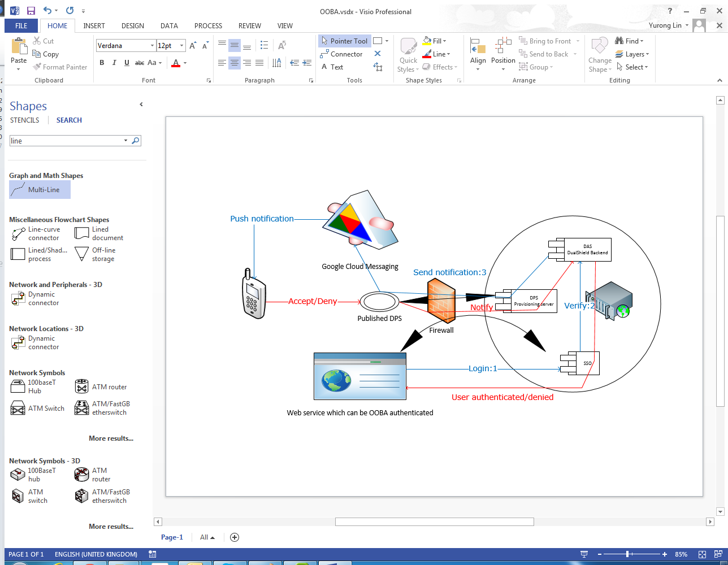728x565 pixels.
Task: Toggle Italic text formatting
Action: click(114, 63)
